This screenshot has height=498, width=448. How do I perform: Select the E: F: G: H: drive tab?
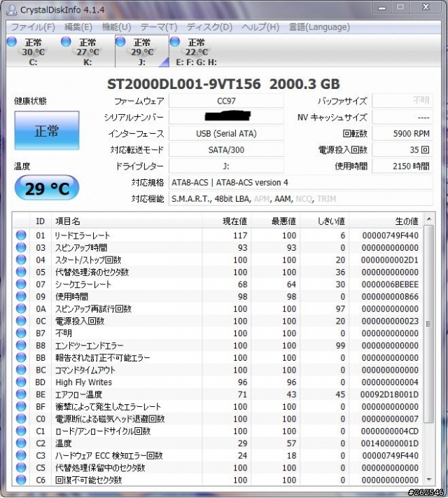click(x=196, y=51)
